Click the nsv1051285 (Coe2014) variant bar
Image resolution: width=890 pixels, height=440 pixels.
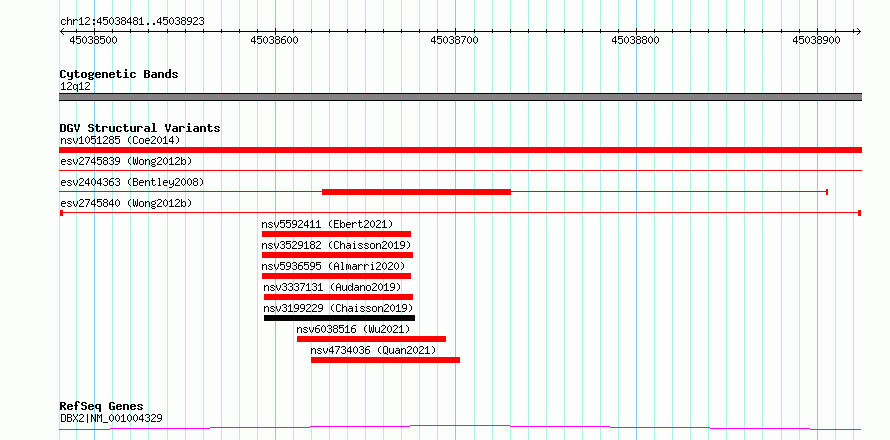460,150
